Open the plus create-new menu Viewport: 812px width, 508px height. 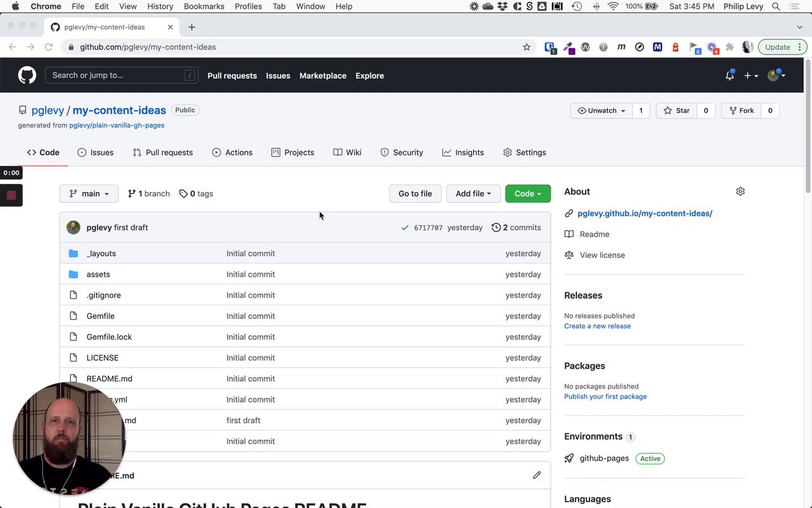pyautogui.click(x=751, y=76)
